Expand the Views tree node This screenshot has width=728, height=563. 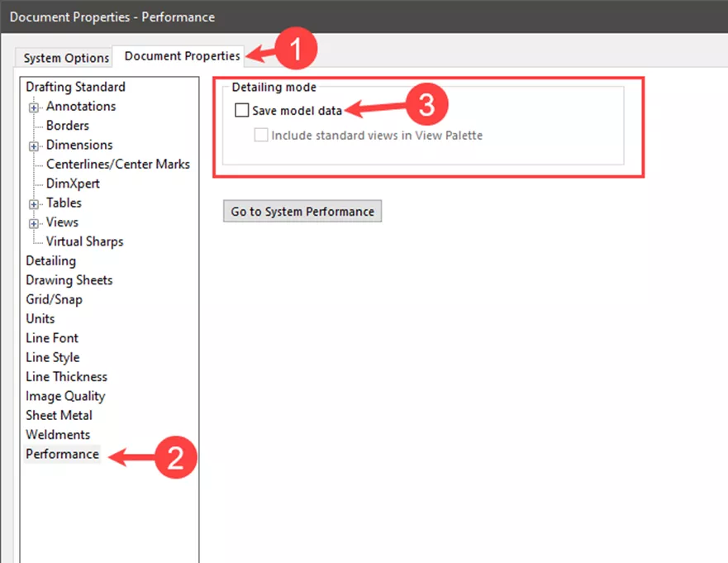pos(33,223)
